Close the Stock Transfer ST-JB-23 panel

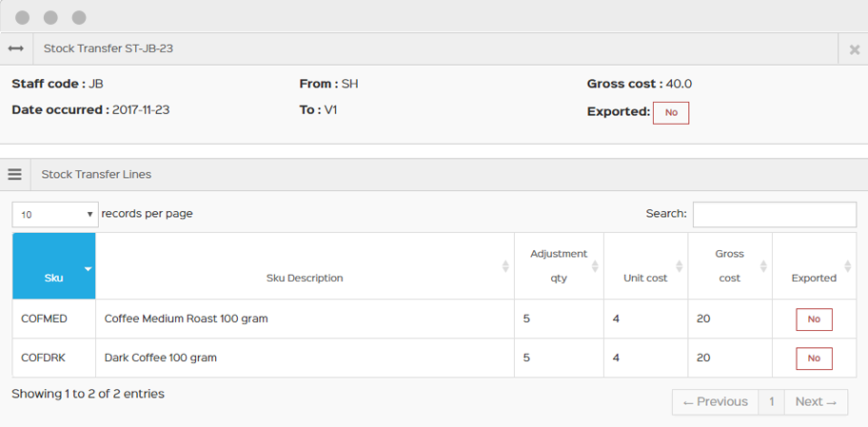[854, 49]
